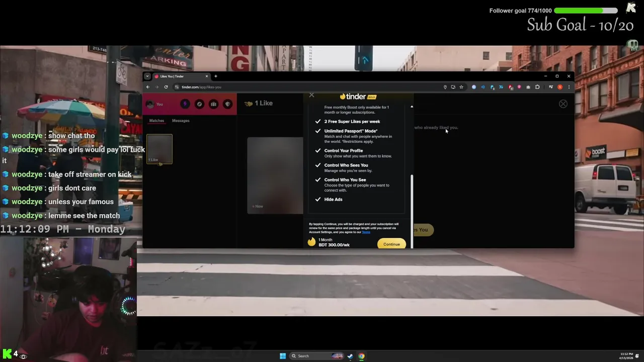The height and width of the screenshot is (362, 644).
Task: Open the Terms link in dialog
Action: [x=366, y=232]
